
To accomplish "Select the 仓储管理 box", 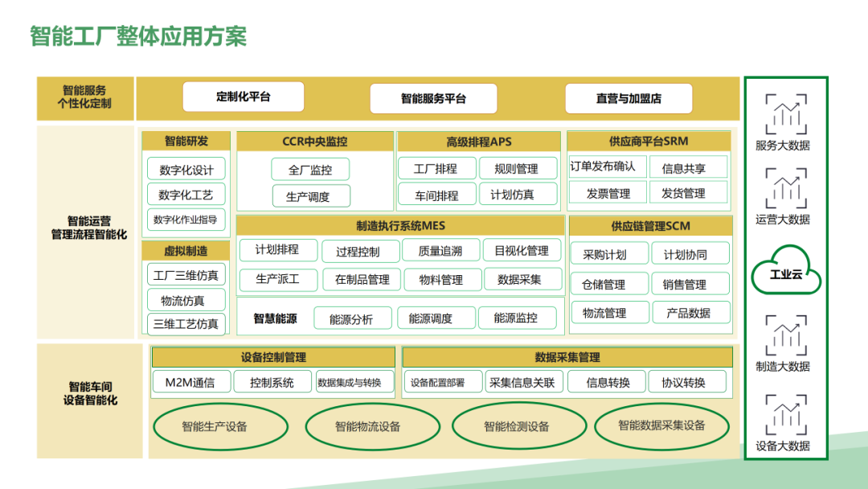I will pos(609,284).
